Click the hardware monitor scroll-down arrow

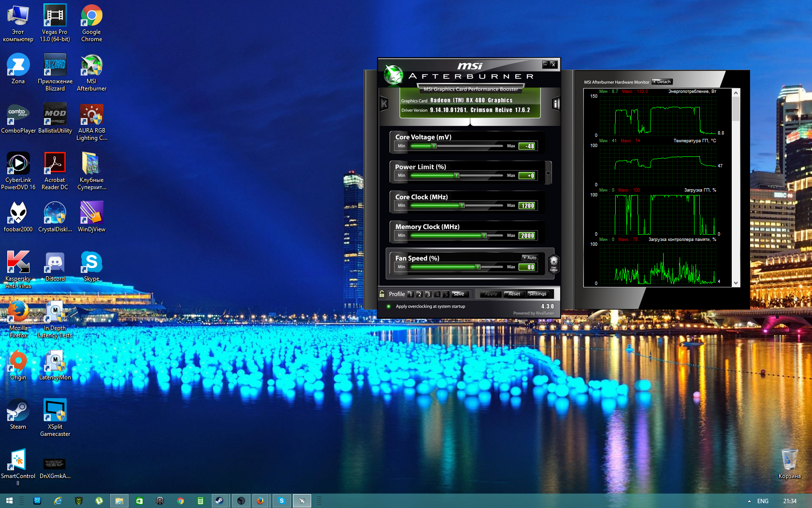(x=736, y=283)
